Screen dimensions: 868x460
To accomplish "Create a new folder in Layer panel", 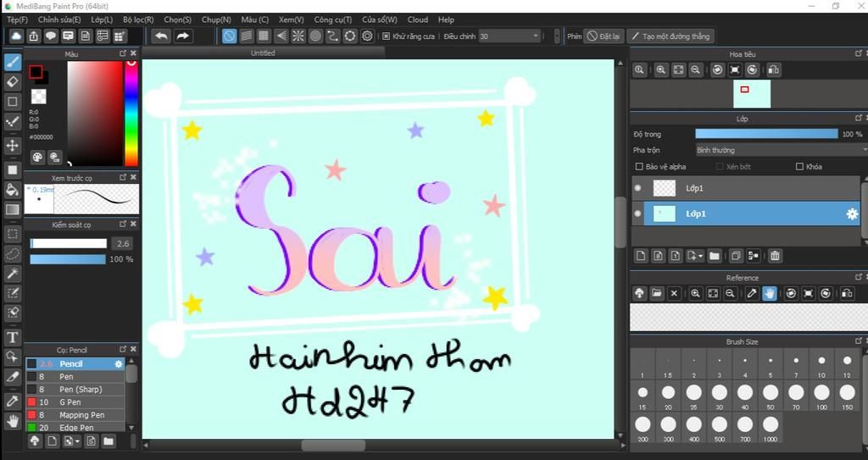I will pyautogui.click(x=715, y=256).
